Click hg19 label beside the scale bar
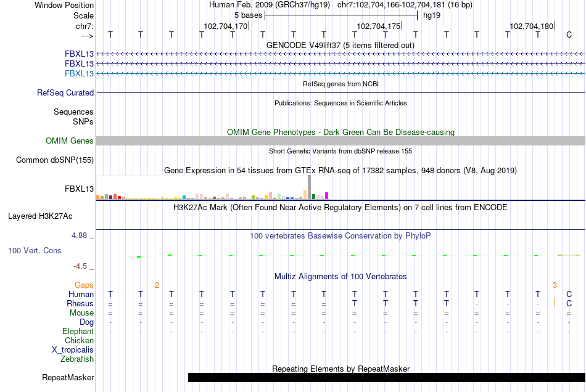The height and width of the screenshot is (392, 586). click(x=432, y=15)
